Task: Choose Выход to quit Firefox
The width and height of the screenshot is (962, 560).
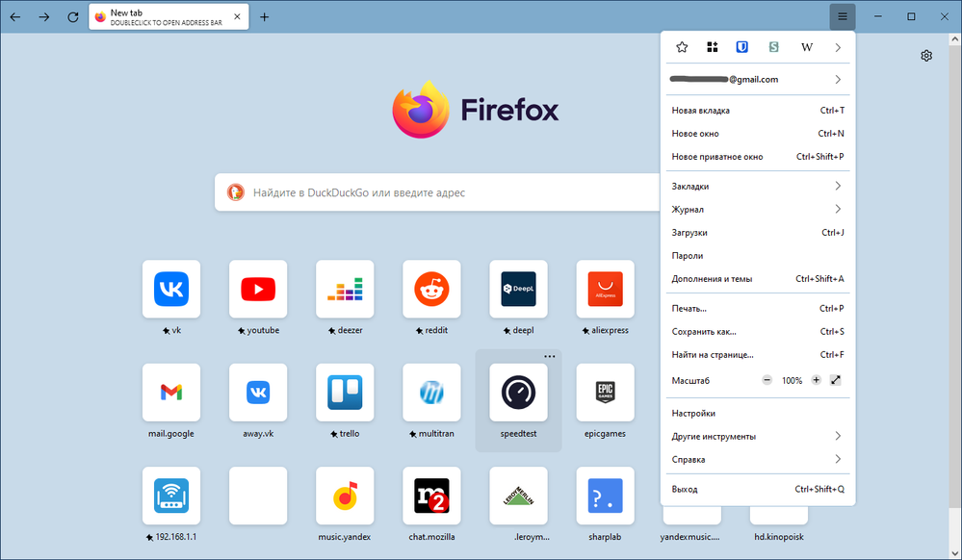Action: point(758,490)
